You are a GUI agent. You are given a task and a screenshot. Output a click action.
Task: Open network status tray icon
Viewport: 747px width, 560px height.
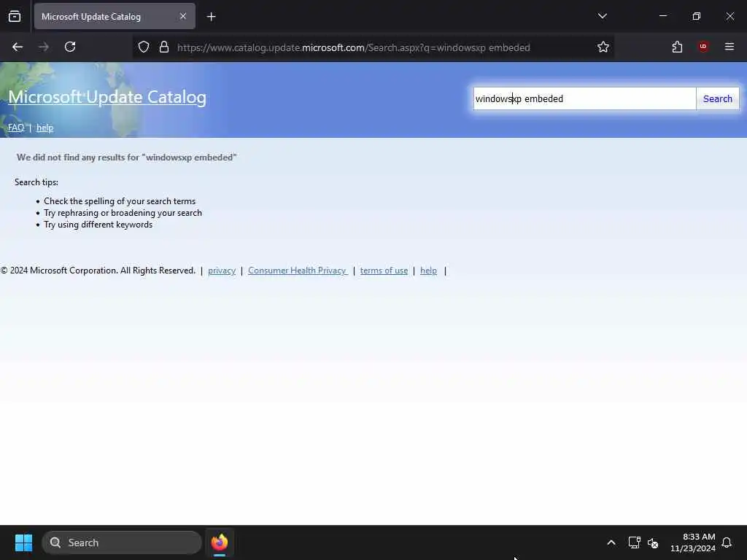point(634,542)
